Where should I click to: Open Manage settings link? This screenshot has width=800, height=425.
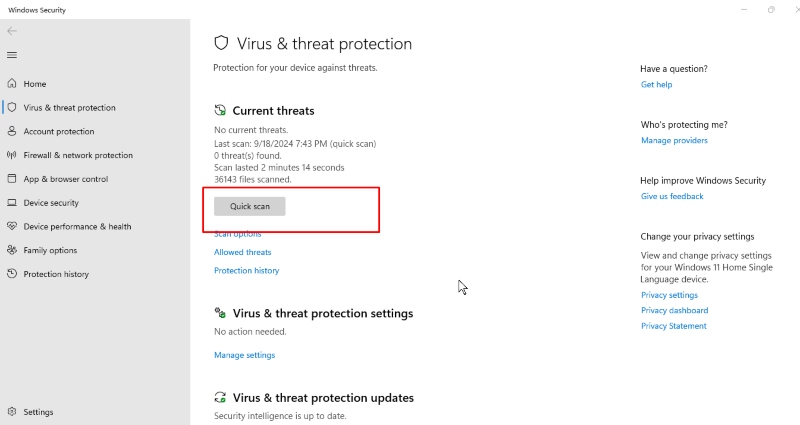[244, 355]
